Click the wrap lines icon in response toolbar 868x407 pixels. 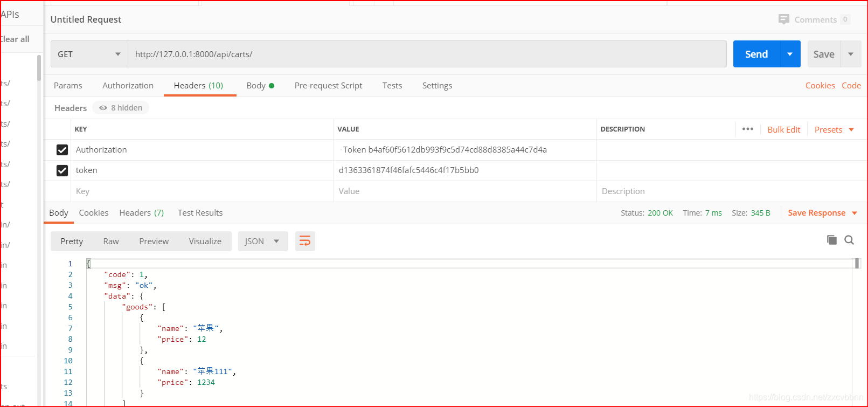point(305,241)
